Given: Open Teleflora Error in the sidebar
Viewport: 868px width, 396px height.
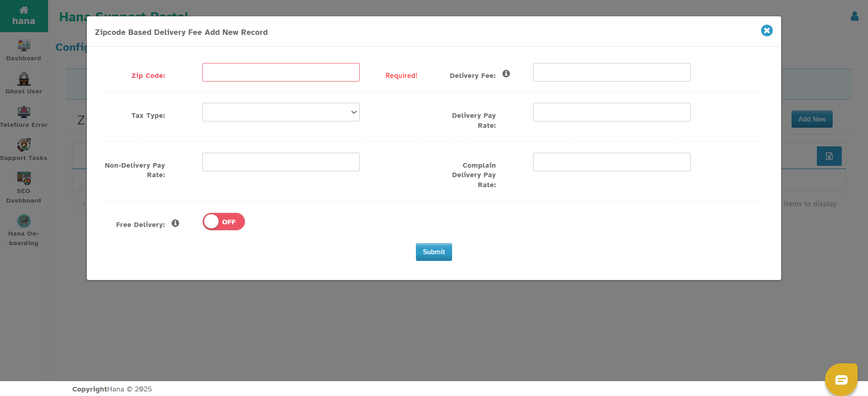Looking at the screenshot, I should point(24,117).
